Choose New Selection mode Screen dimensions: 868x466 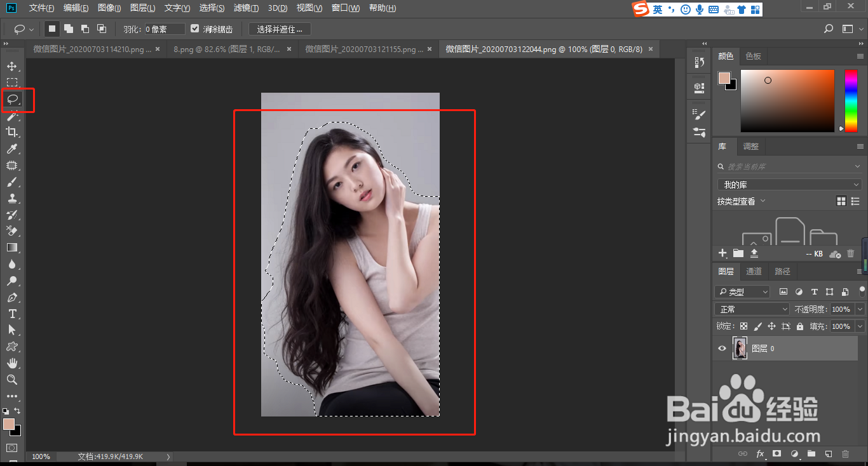click(52, 29)
